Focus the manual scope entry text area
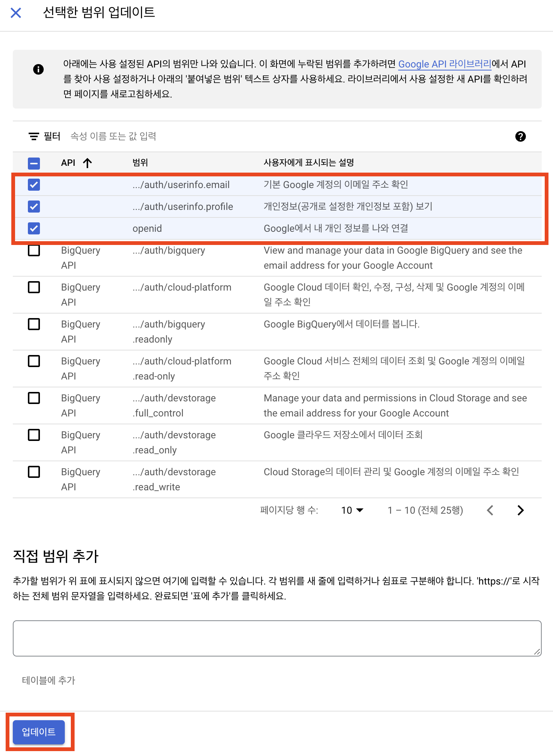 (277, 638)
